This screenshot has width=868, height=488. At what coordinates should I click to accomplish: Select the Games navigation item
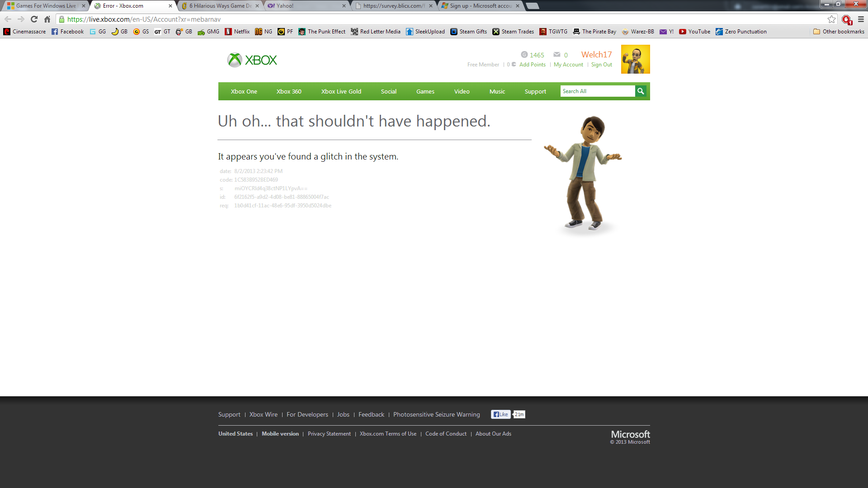click(425, 91)
